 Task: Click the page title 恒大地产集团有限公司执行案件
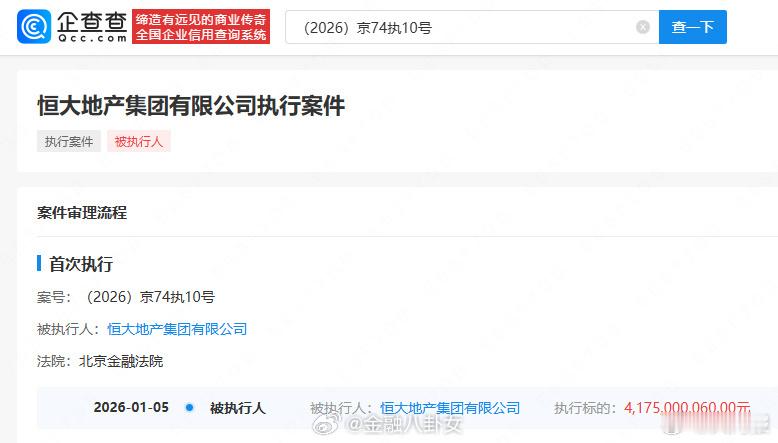191,106
